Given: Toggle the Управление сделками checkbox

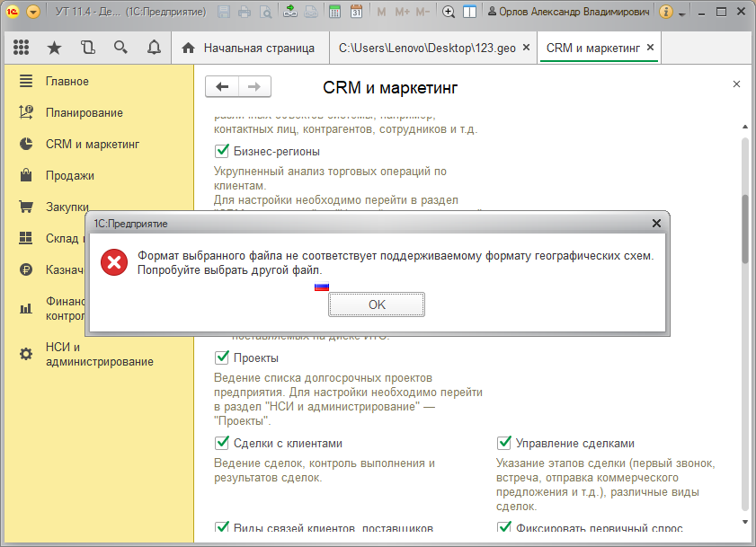Looking at the screenshot, I should (503, 443).
